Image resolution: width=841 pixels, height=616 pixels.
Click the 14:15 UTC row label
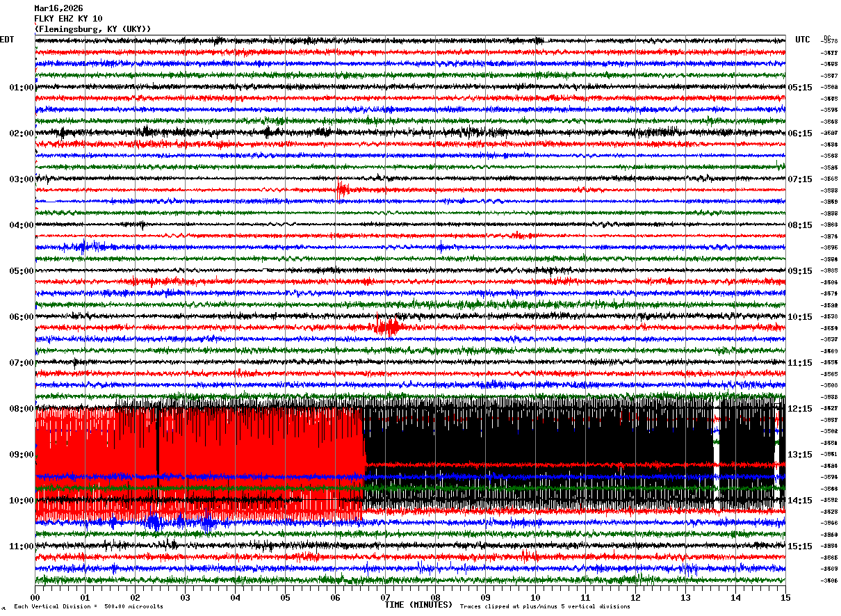800,501
